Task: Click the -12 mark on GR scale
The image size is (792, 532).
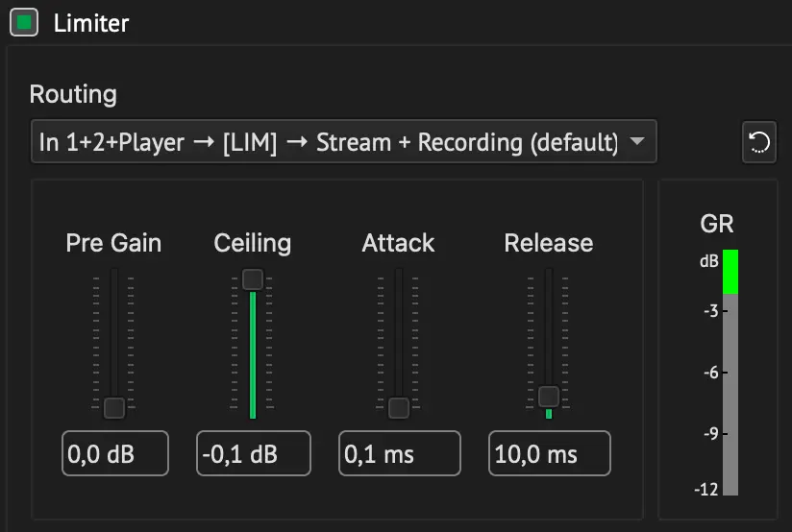Action: point(706,489)
